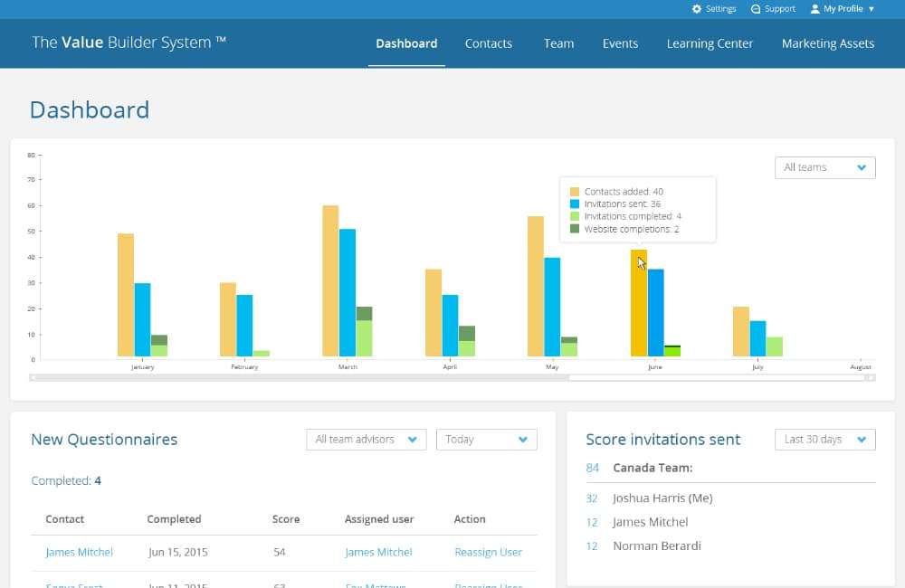Click the chart scrollbar's left arrow
The width and height of the screenshot is (905, 588).
coord(33,378)
